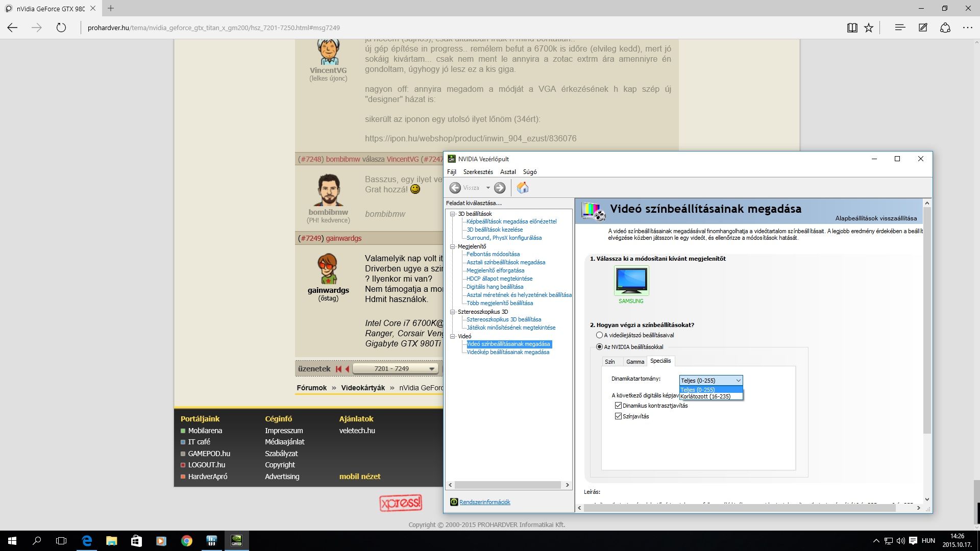Click Edge browser Back arrow
The height and width of the screenshot is (551, 980).
12,28
